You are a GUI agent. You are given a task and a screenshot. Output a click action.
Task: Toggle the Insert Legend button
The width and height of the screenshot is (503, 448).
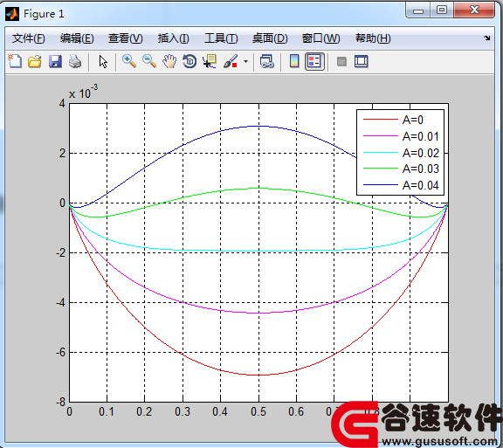[314, 61]
